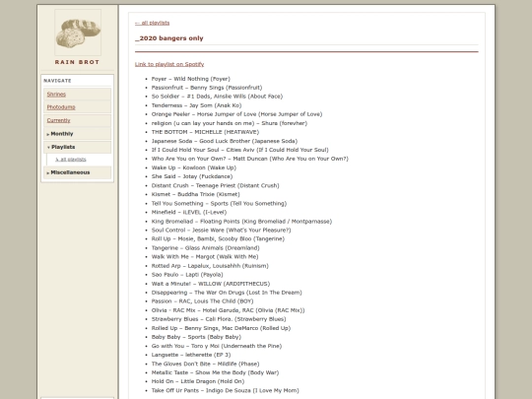Image resolution: width=532 pixels, height=399 pixels.
Task: Select 'Orange Peeler – Horse Jumper of Love'
Action: pos(236,114)
